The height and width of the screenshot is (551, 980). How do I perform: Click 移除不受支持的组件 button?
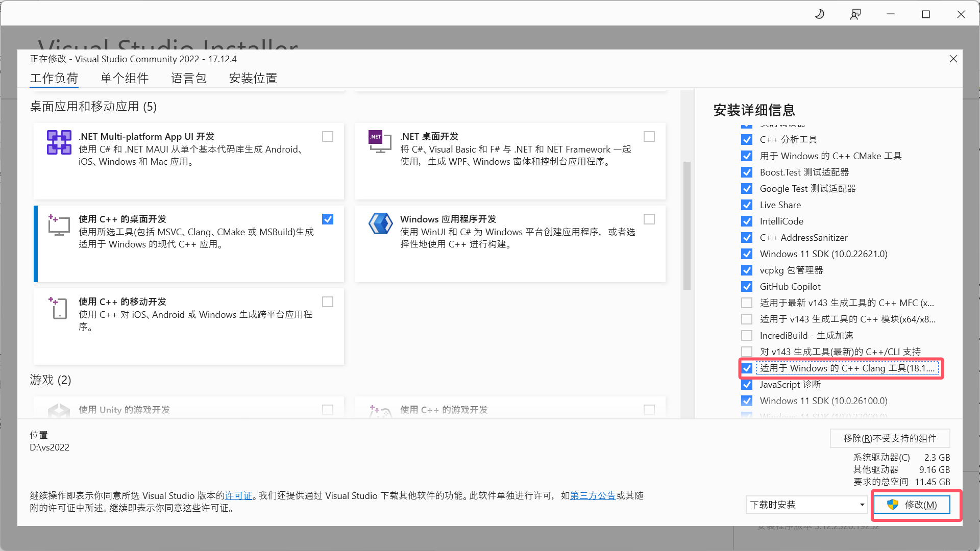point(890,438)
